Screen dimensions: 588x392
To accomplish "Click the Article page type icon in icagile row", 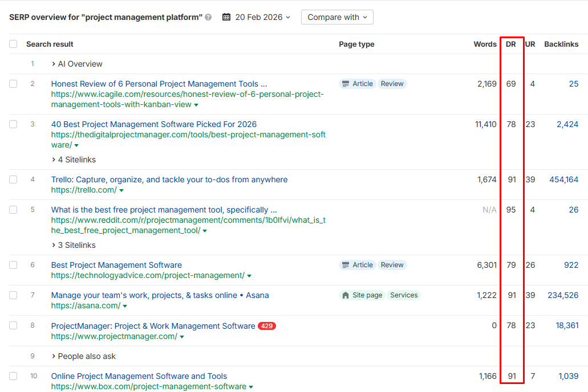I will pos(346,84).
